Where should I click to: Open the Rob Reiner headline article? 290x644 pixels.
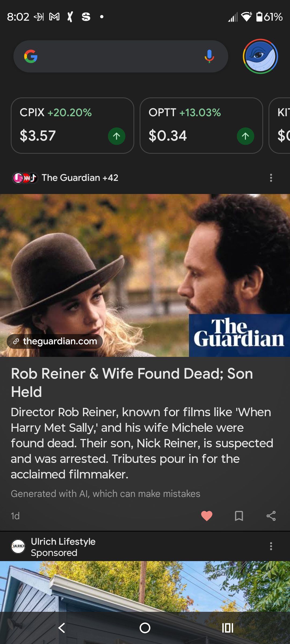click(132, 383)
